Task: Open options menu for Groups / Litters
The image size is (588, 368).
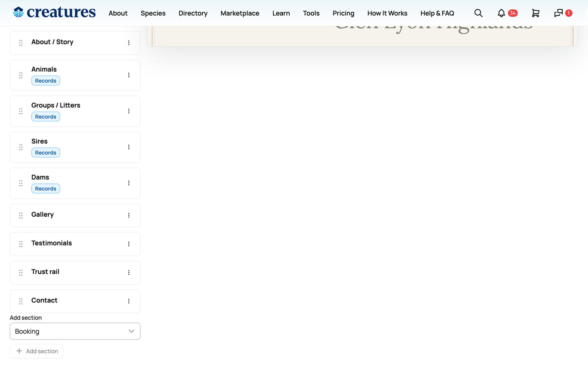Action: click(x=129, y=111)
